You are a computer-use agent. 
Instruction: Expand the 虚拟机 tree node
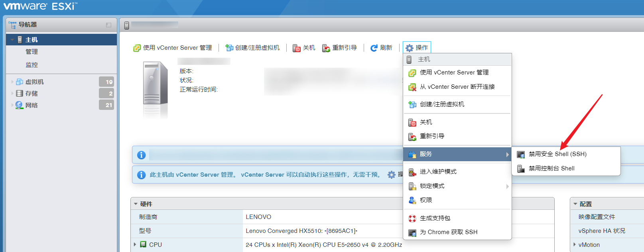point(12,82)
